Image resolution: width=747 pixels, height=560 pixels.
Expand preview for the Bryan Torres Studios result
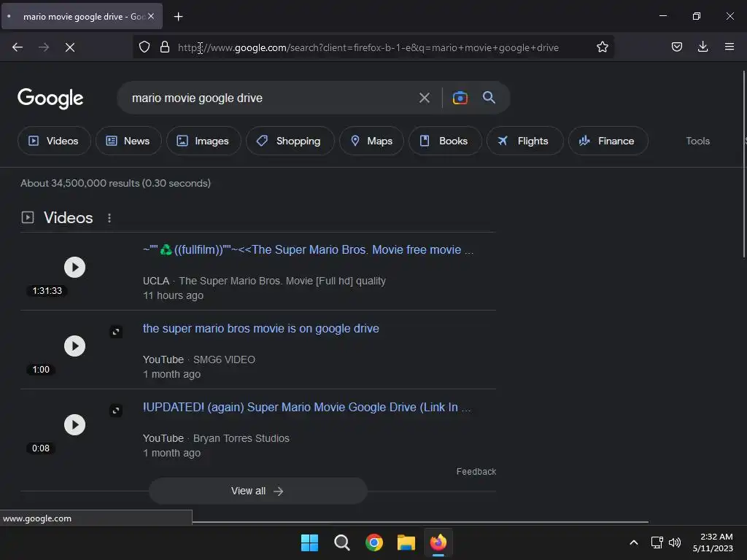pyautogui.click(x=116, y=411)
